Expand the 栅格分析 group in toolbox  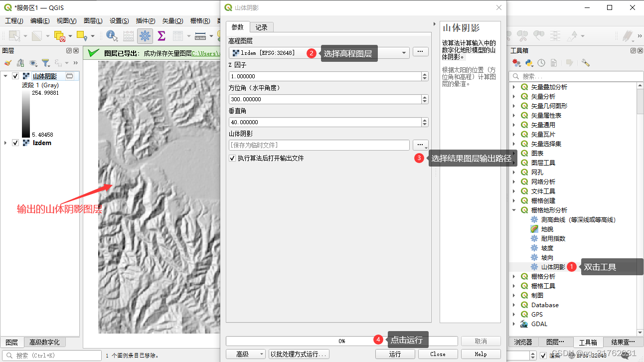(515, 276)
